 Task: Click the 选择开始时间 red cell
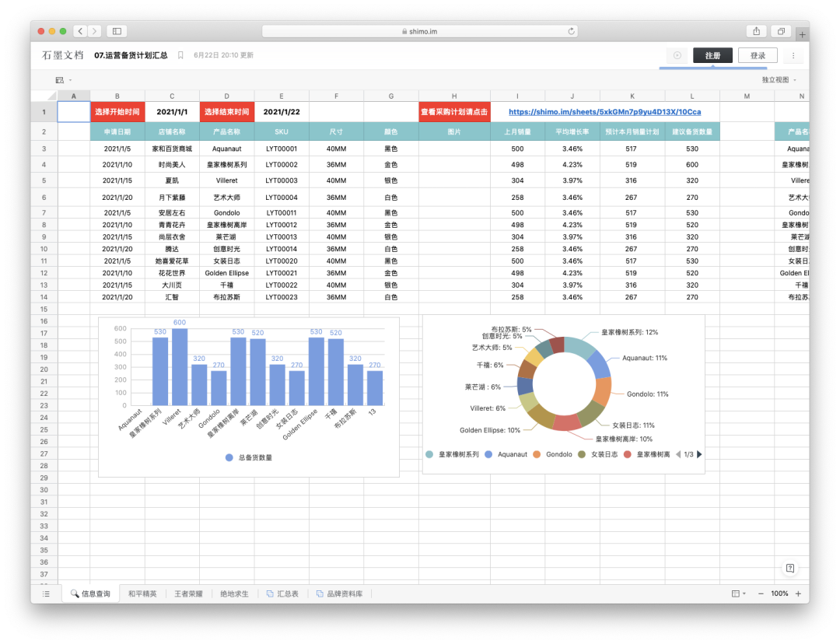[x=117, y=112]
